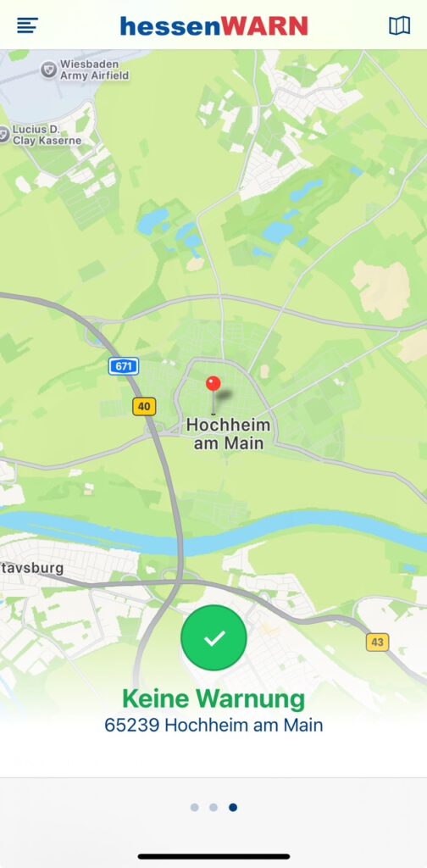Tap the yellow 43 road shield
The width and height of the screenshot is (427, 868).
click(377, 643)
